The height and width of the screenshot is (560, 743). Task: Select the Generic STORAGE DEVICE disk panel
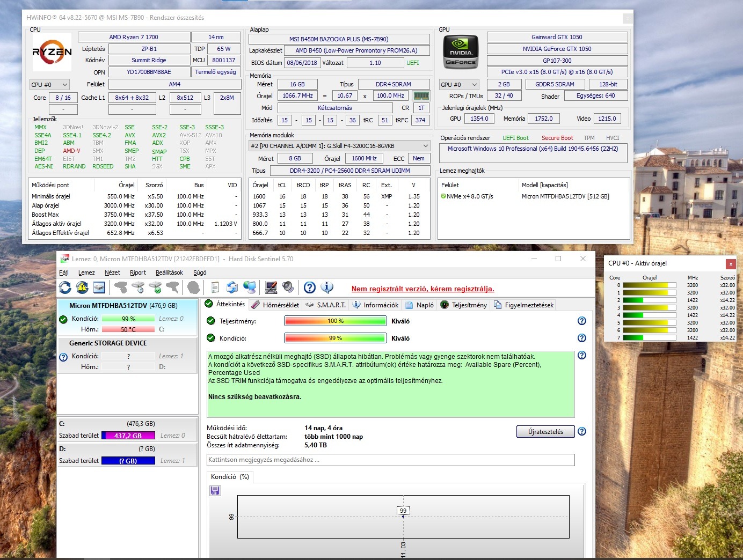pos(128,355)
